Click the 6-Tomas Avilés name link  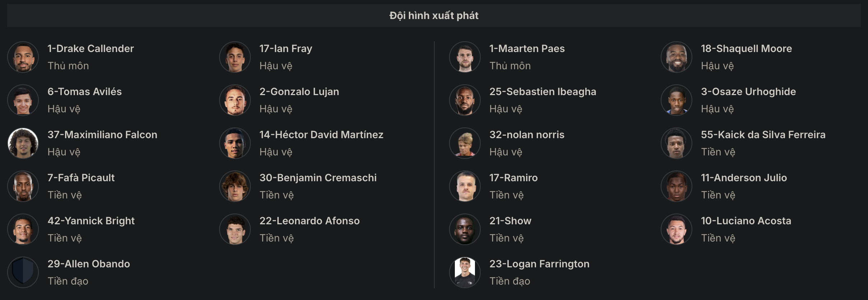pyautogui.click(x=84, y=92)
